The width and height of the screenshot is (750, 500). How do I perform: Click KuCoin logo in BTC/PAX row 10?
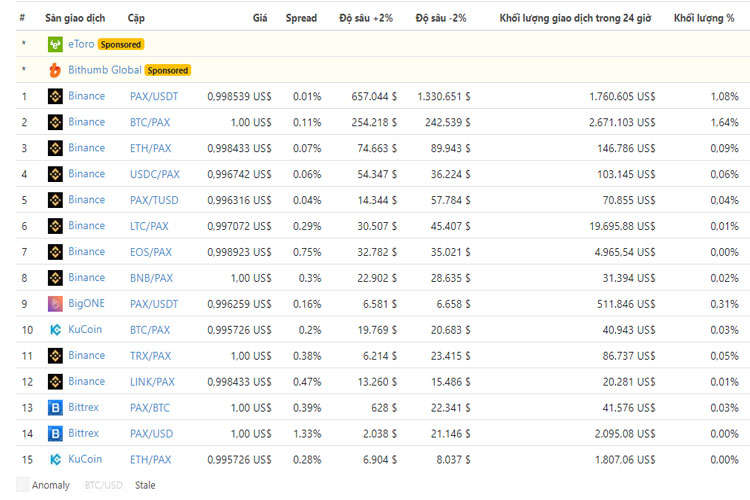pos(55,329)
